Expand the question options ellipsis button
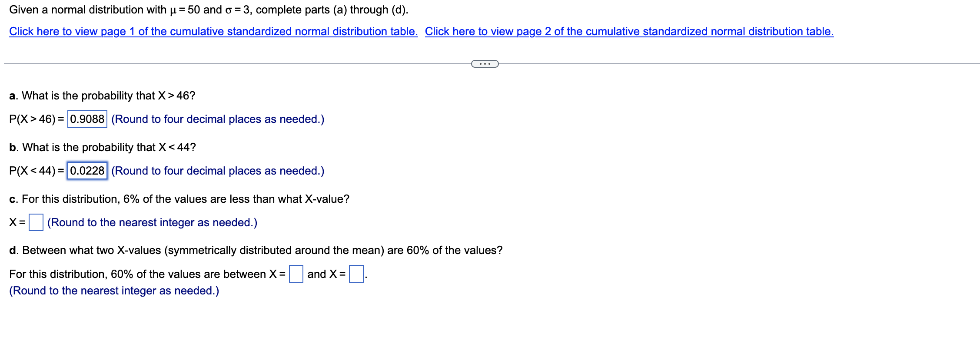This screenshot has height=360, width=980. pyautogui.click(x=485, y=63)
